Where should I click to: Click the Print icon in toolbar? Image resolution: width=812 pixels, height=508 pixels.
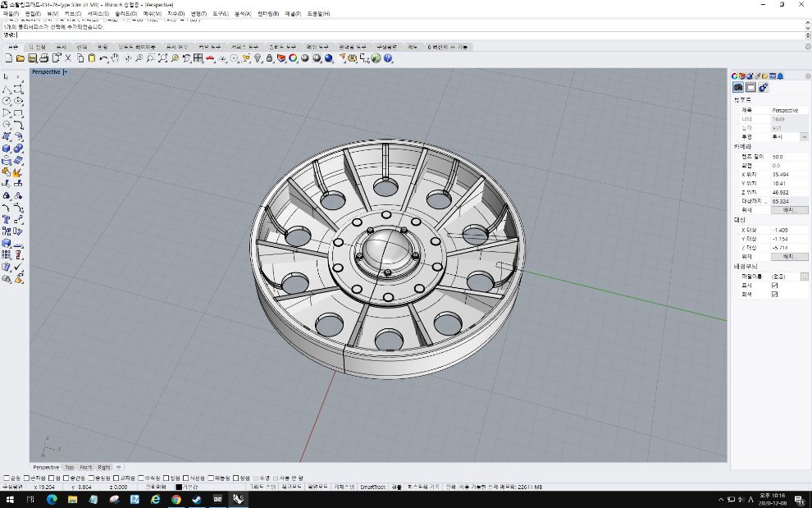[43, 59]
